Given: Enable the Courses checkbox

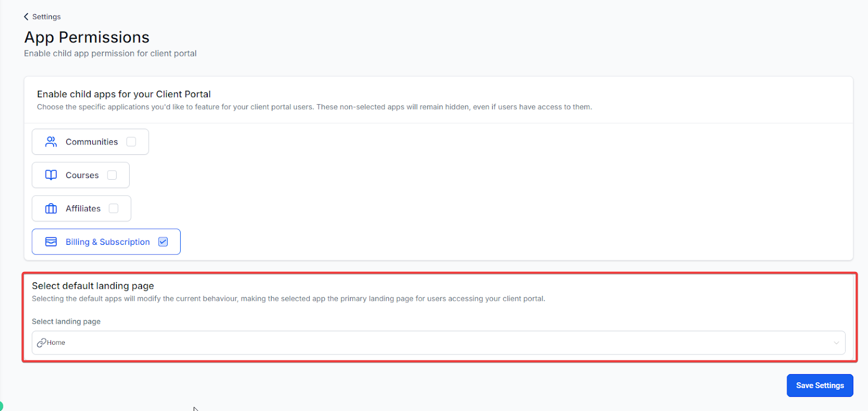Looking at the screenshot, I should coord(112,175).
